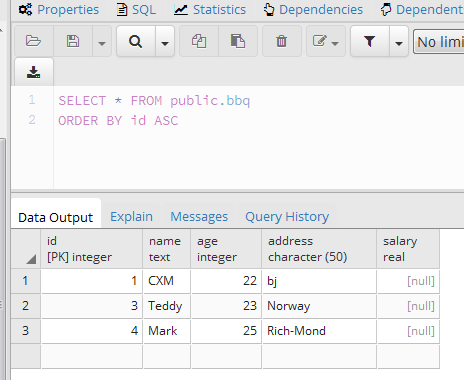Click the Filter funnel icon
464x380 pixels.
click(x=370, y=41)
